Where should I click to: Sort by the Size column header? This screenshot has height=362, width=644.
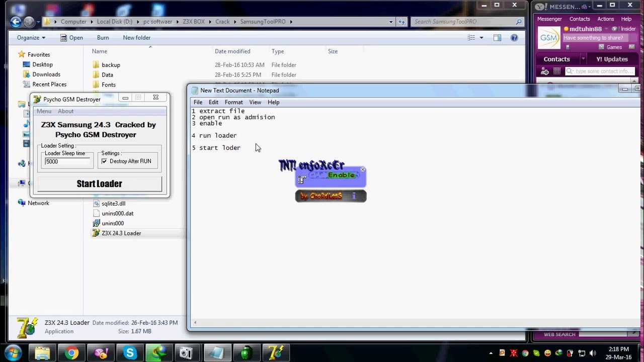click(x=333, y=51)
